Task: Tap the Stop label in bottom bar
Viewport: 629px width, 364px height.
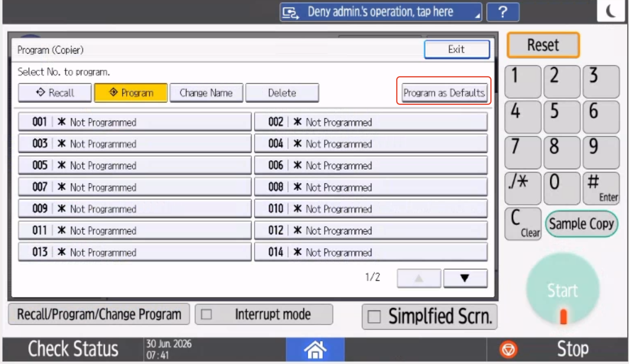Action: [573, 349]
